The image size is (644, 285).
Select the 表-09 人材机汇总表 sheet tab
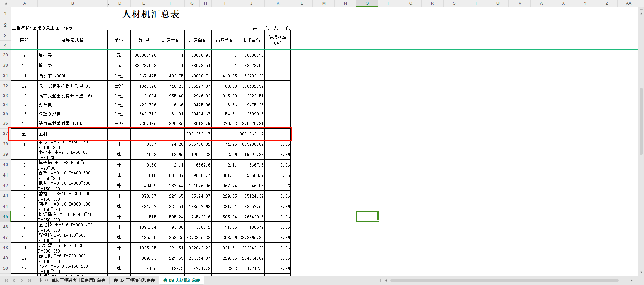[181, 281]
